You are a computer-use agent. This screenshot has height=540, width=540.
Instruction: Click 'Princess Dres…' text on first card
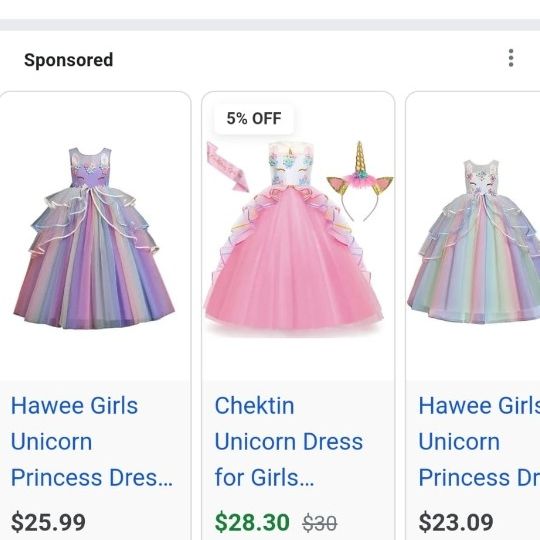pos(92,478)
